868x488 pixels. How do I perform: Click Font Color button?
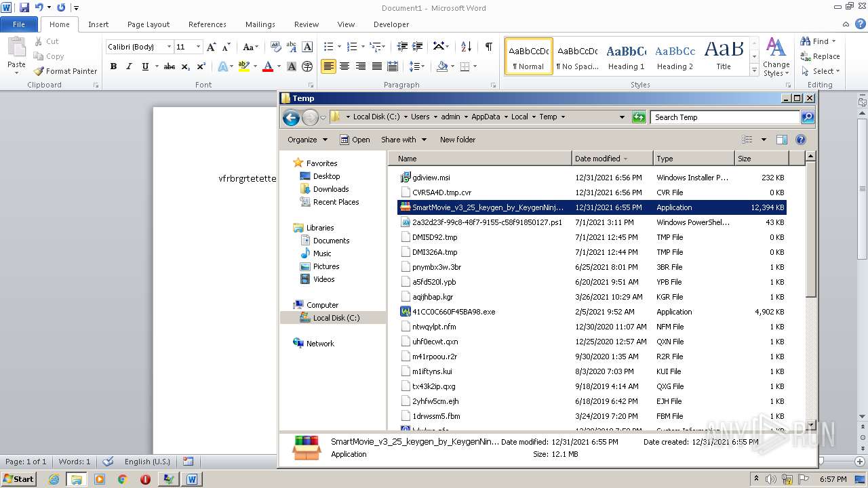268,66
